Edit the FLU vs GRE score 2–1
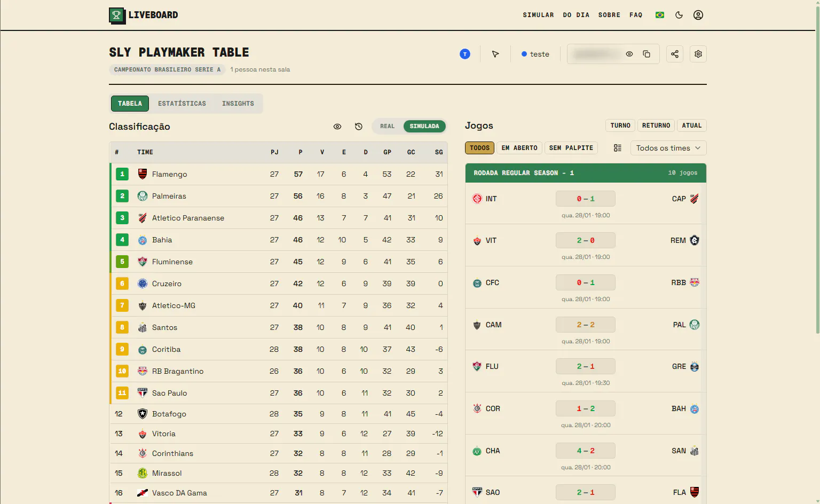Image resolution: width=820 pixels, height=504 pixels. coord(586,366)
